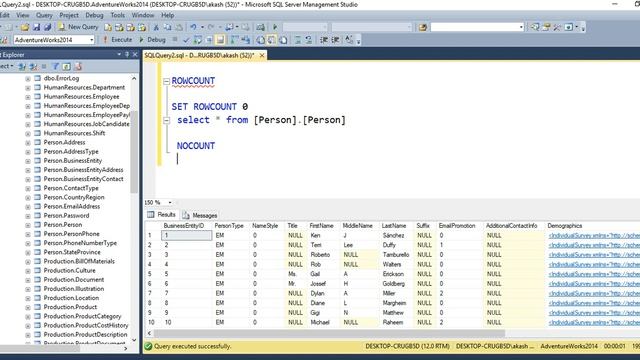Expand the dbo.ErrorLog table node
The image size is (640, 360).
pos(28,78)
